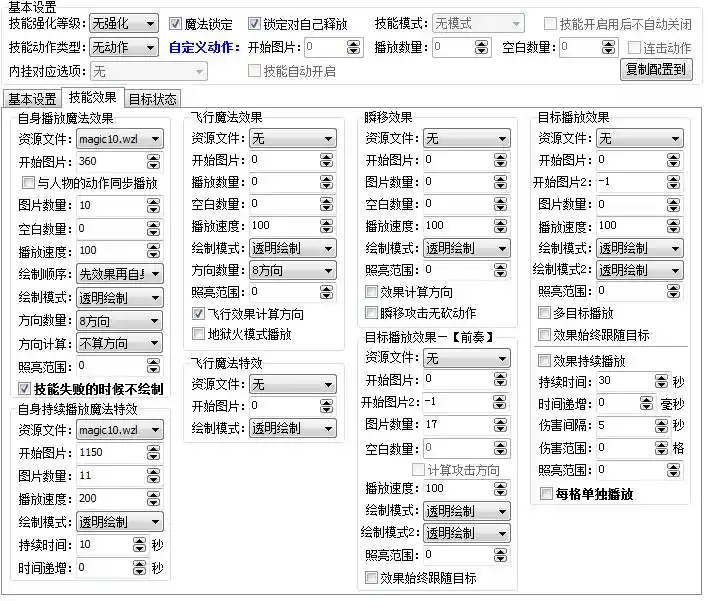Click spinner of 开始图片 value 360
The image size is (708, 601).
point(154,161)
